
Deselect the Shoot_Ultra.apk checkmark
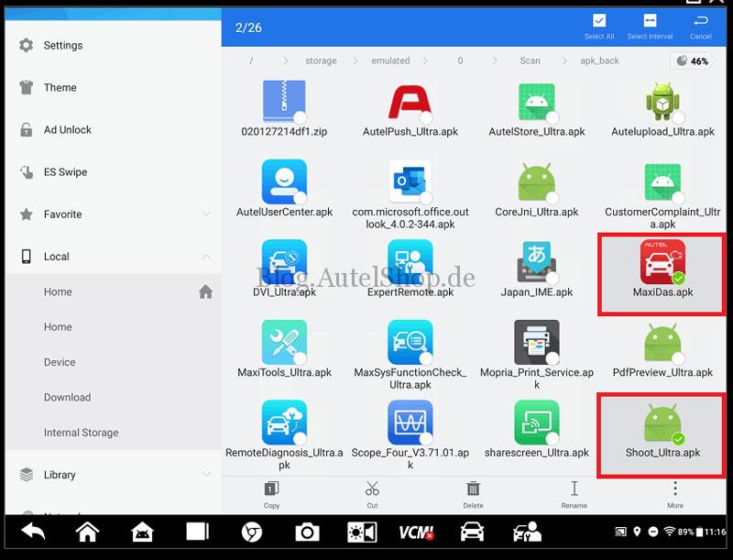tap(678, 438)
